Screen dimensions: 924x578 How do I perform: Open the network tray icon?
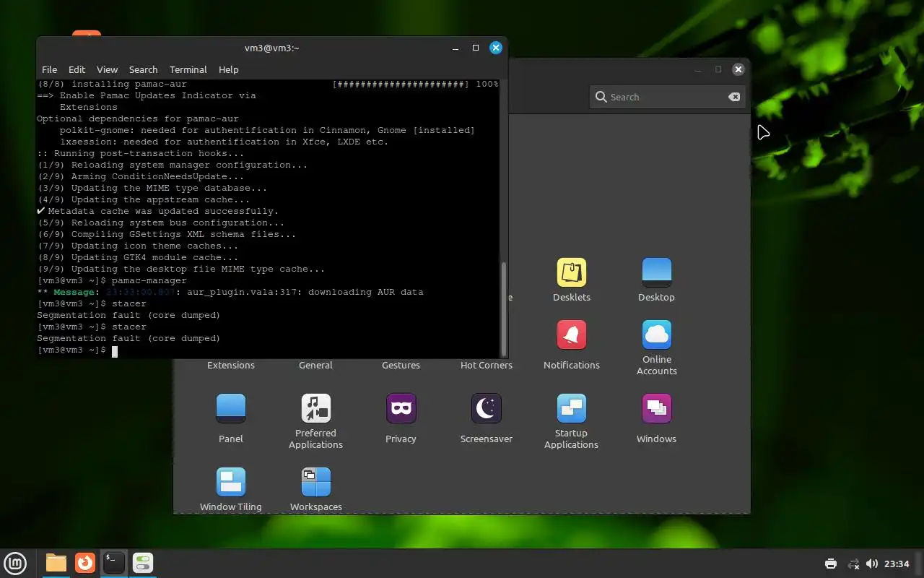pyautogui.click(x=853, y=564)
